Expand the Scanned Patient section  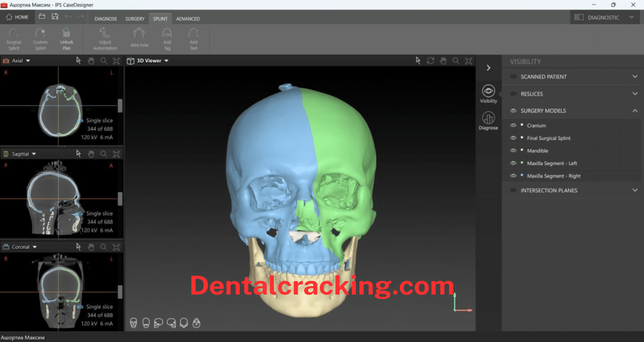point(635,77)
